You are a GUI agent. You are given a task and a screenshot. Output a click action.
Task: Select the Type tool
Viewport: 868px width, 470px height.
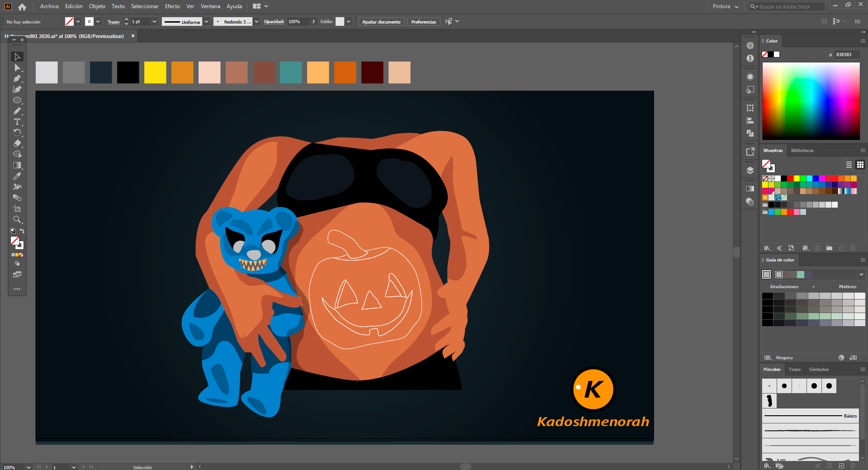[x=17, y=122]
